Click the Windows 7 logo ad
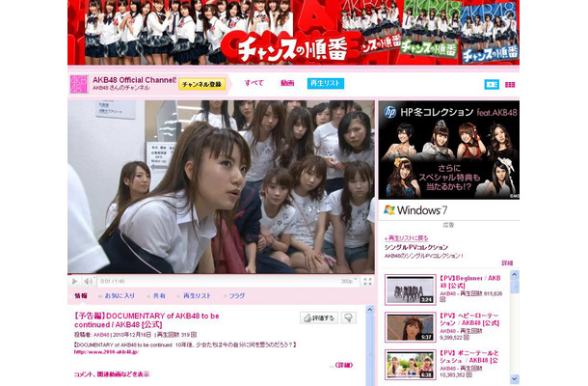The height and width of the screenshot is (386, 588). point(415,210)
